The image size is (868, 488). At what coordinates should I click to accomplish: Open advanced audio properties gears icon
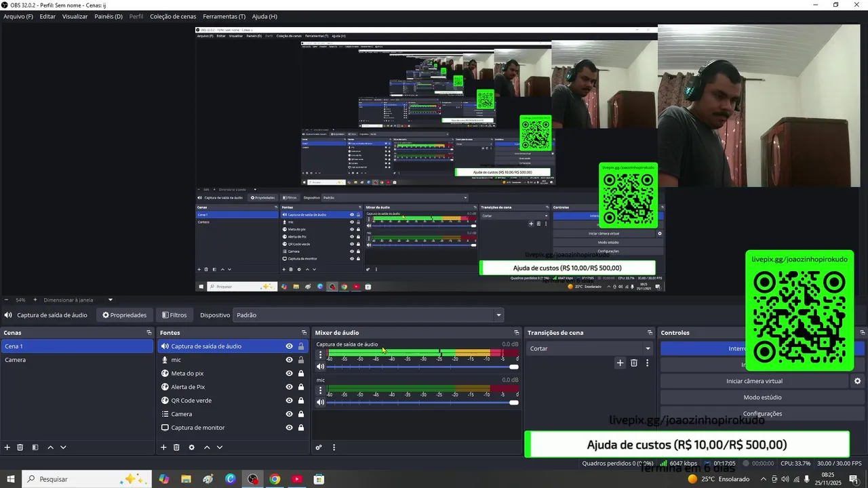click(x=319, y=447)
